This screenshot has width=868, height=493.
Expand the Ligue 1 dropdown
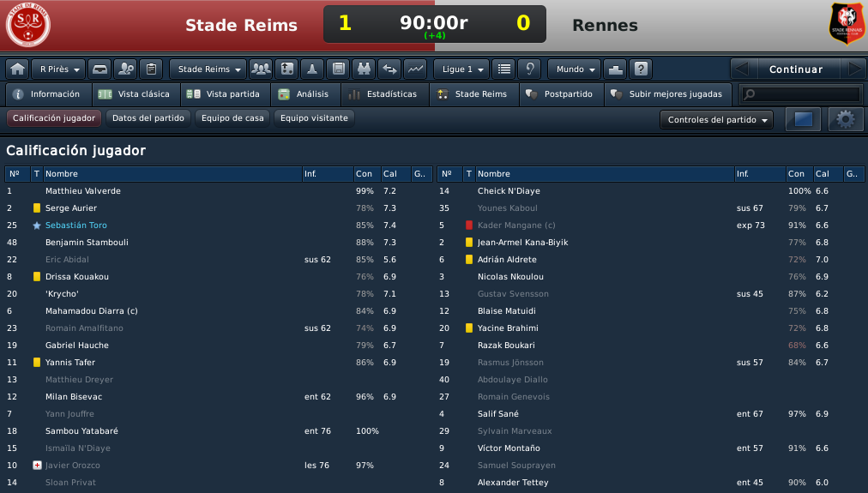point(461,69)
